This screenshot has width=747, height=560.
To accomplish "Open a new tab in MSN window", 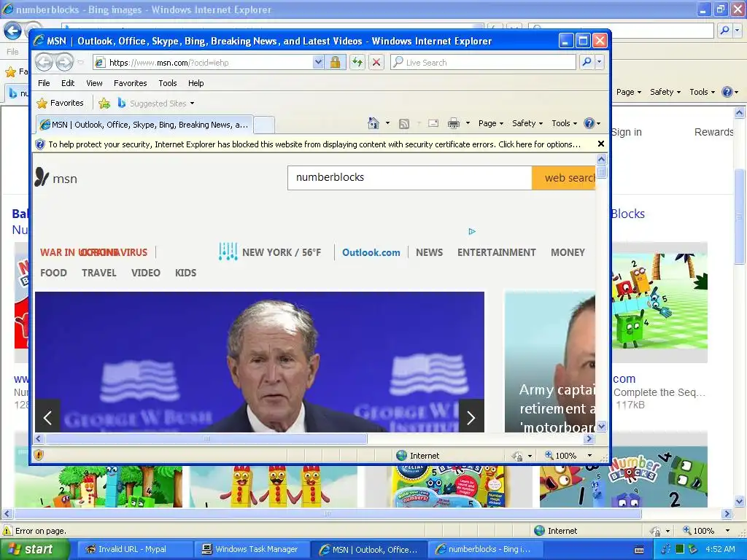I will (x=264, y=125).
